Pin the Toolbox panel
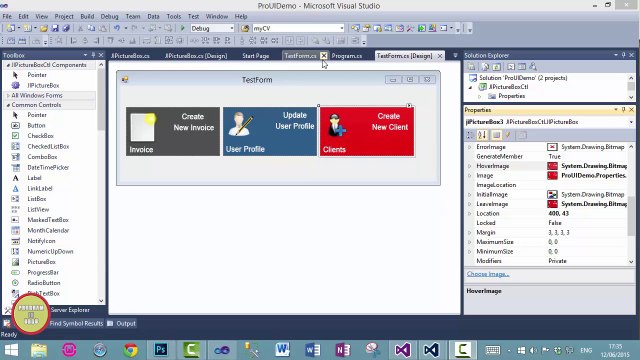This screenshot has height=360, width=640. [x=93, y=55]
